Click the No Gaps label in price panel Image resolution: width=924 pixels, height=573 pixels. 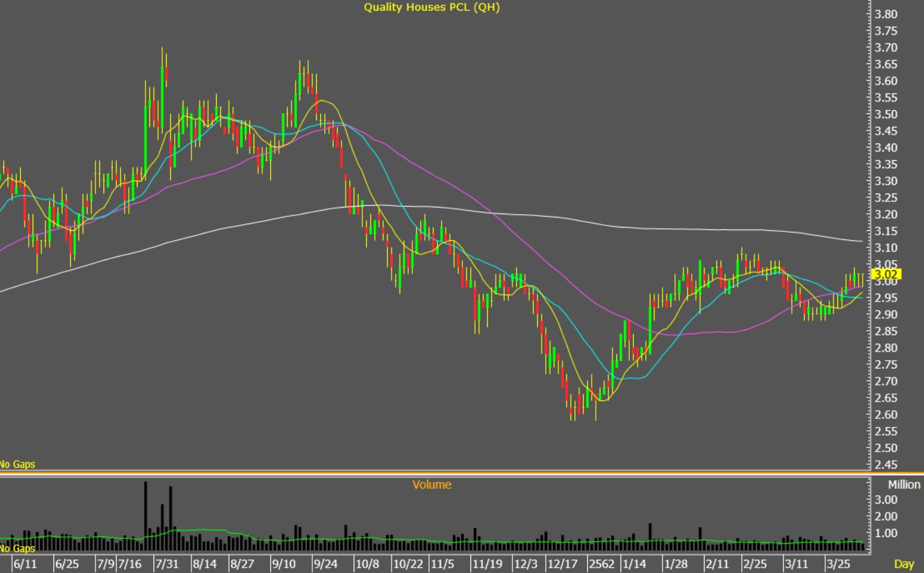[17, 464]
